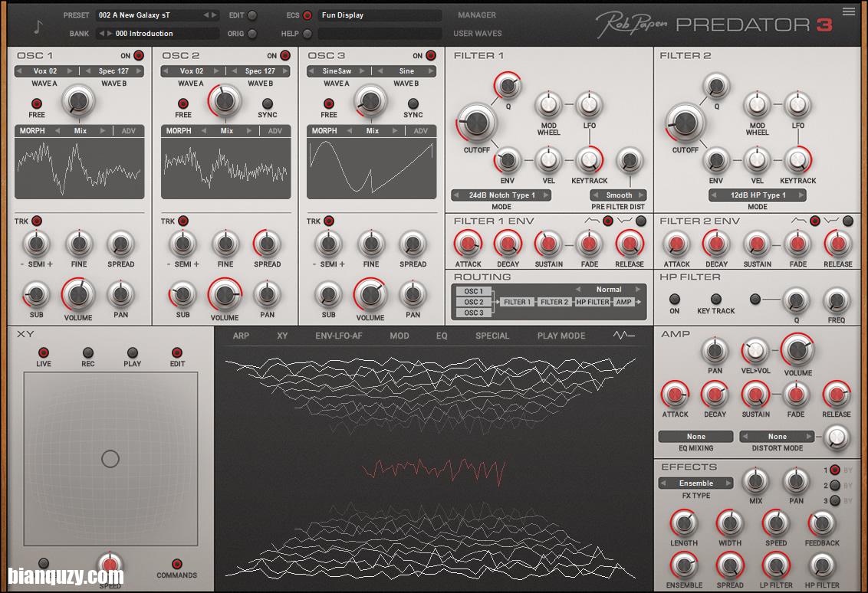The image size is (868, 593).
Task: Click the music note icon near the preset name
Action: [38, 27]
